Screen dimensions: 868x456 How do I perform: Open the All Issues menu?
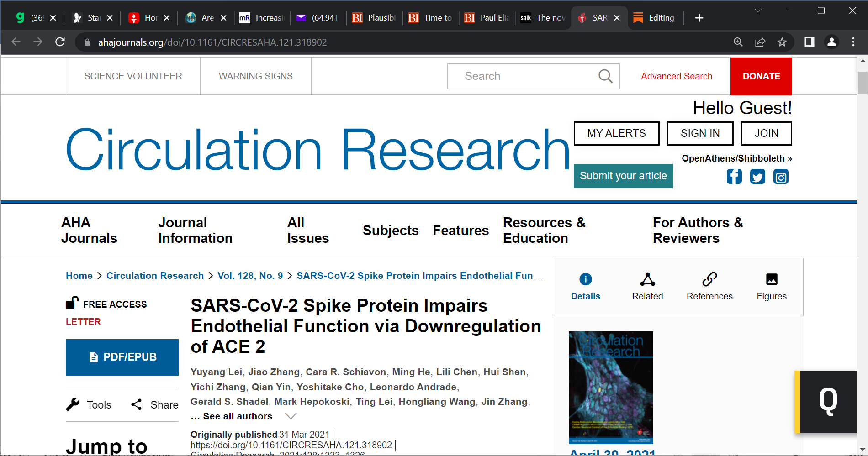(308, 231)
